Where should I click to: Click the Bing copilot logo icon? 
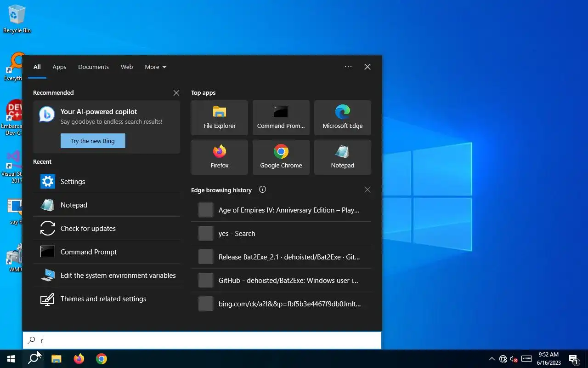[47, 115]
